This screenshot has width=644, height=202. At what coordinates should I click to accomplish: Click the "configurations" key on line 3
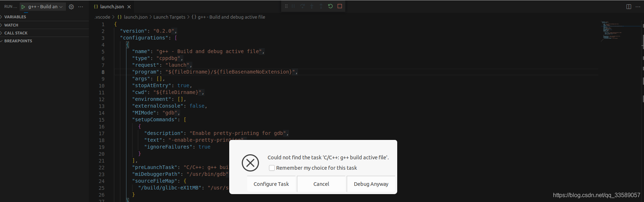144,38
